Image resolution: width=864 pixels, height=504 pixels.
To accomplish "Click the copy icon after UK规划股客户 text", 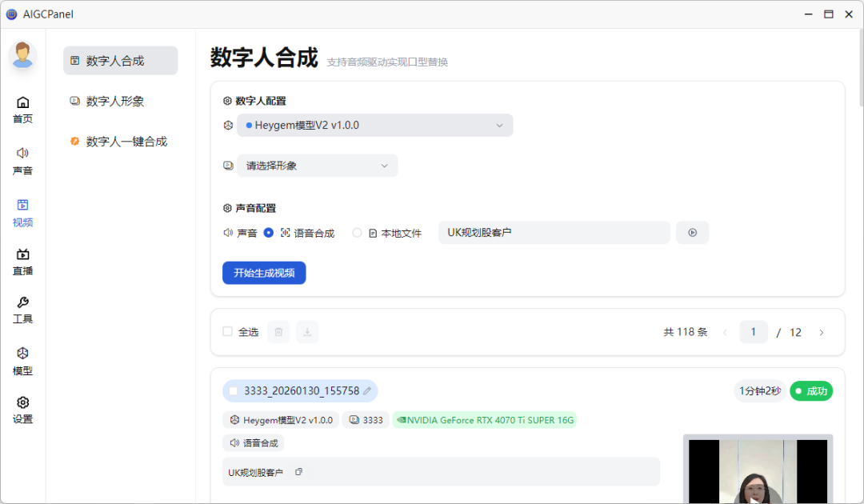I will [x=298, y=472].
